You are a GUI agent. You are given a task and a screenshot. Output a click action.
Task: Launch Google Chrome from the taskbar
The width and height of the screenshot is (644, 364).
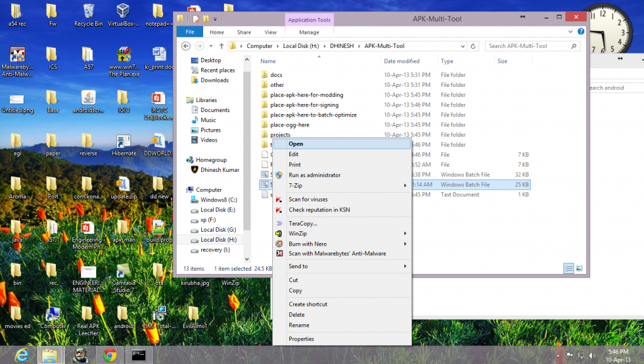[109, 355]
